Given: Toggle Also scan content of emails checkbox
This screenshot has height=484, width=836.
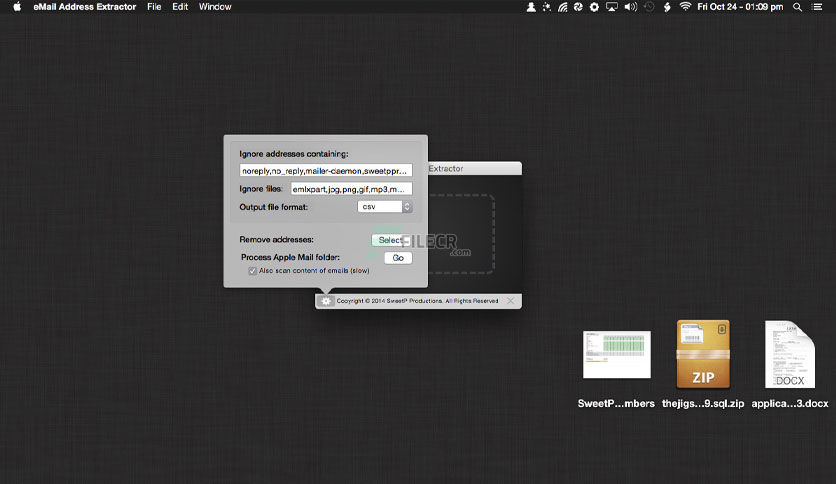Looking at the screenshot, I should point(252,271).
